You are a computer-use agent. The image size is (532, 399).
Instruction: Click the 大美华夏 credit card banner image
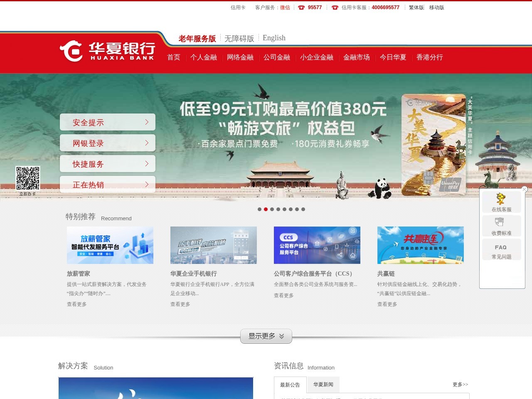[x=433, y=145]
